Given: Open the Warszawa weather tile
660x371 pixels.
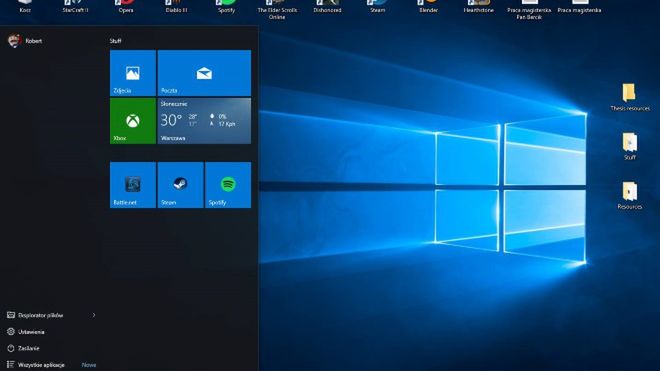Looking at the screenshot, I should coord(204,121).
